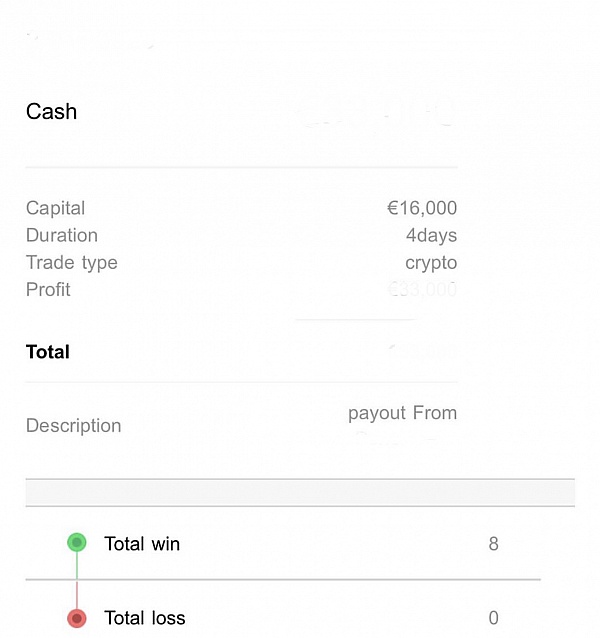Click the gray divider bar above Total win

(x=300, y=493)
